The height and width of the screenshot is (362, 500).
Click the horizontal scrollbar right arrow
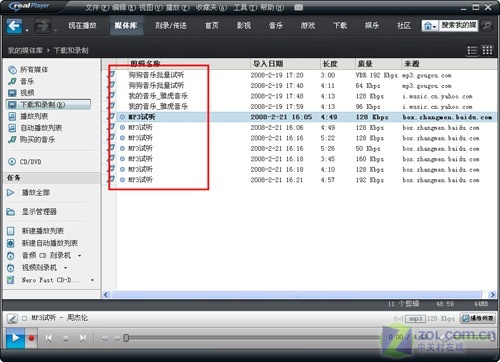point(492,295)
